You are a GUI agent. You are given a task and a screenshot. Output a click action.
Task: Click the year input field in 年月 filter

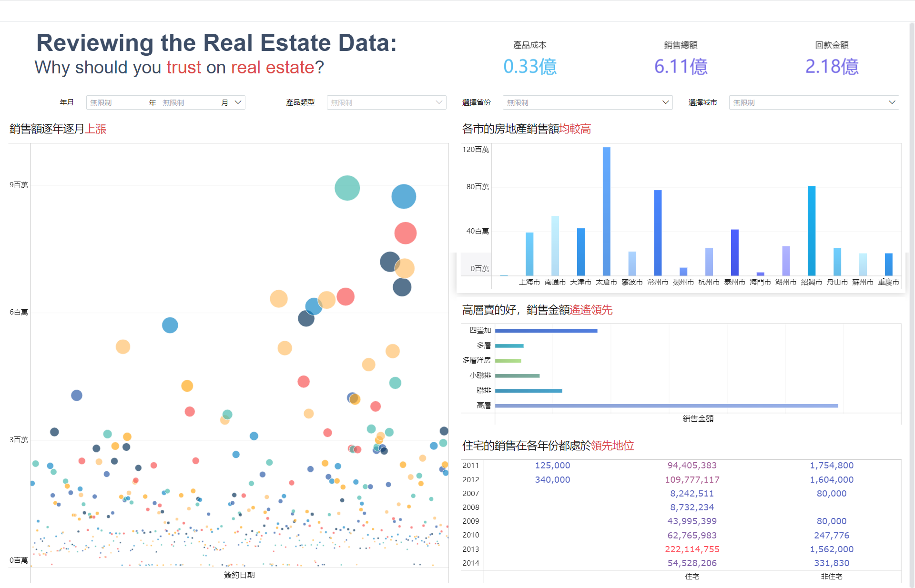point(118,102)
